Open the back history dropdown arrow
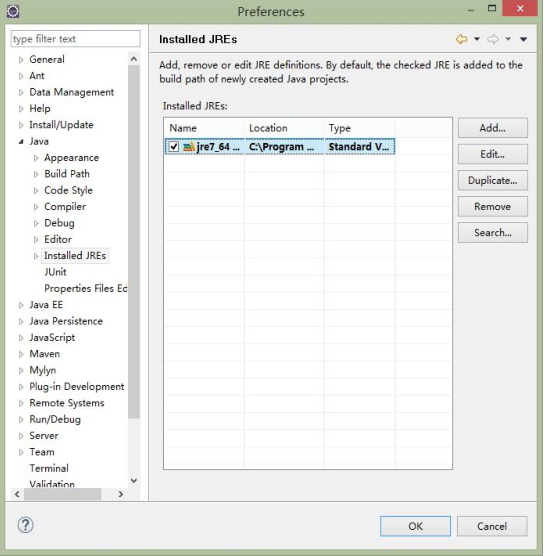The width and height of the screenshot is (546, 556). coord(477,39)
